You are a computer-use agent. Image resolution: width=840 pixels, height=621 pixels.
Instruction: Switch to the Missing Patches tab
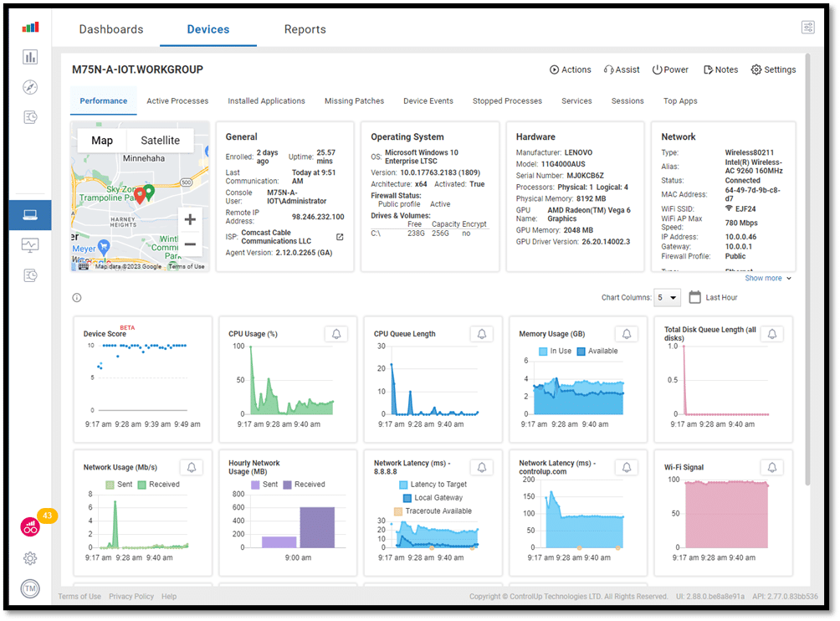(x=354, y=100)
